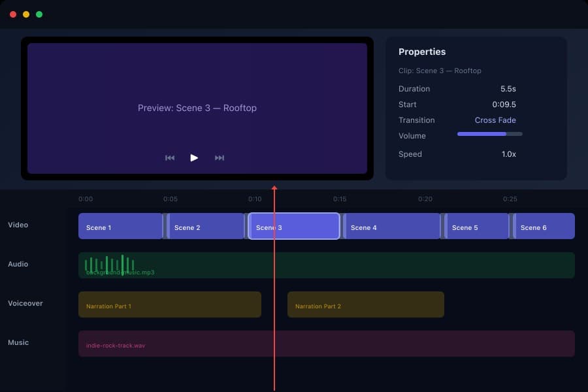Screen dimensions: 588x392
Task: Click the Music track label in the sidebar
Action: 18,342
